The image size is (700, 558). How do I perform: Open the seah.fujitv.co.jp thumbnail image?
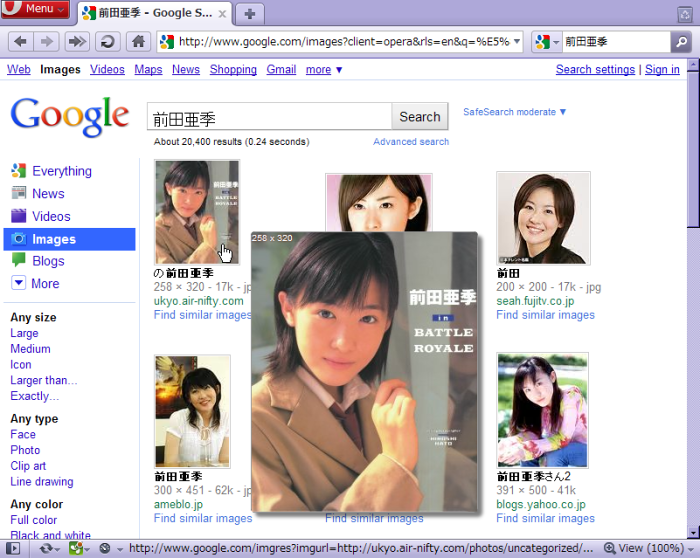[543, 218]
